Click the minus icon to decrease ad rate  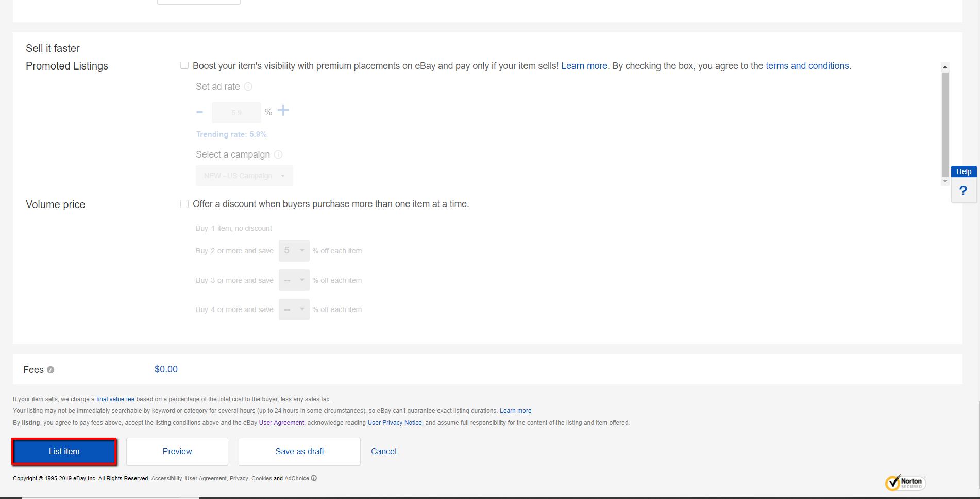200,112
